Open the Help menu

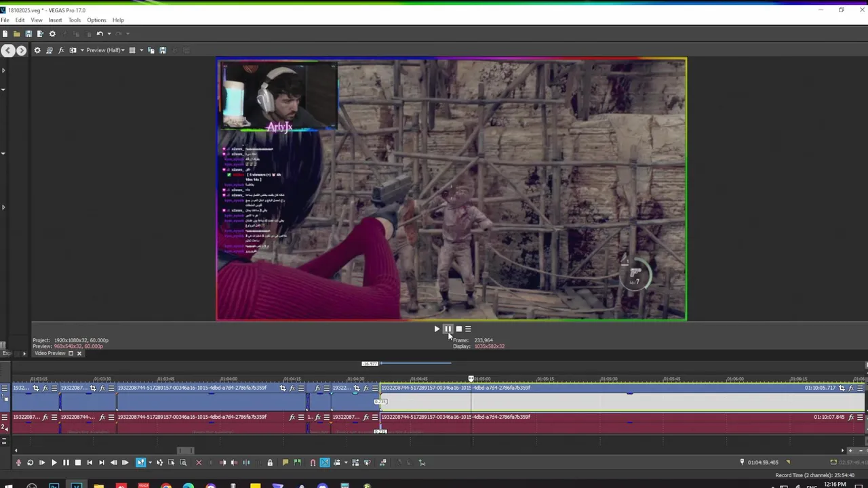(118, 20)
